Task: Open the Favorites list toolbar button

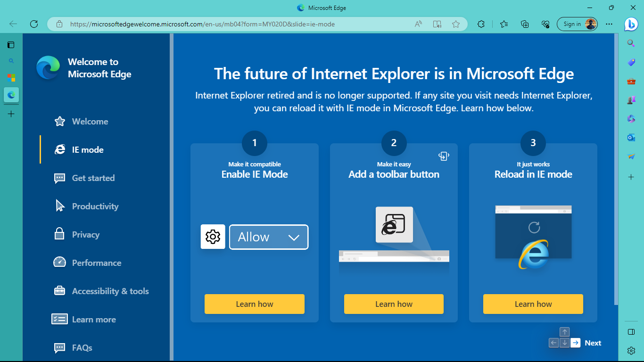Action: pyautogui.click(x=504, y=24)
